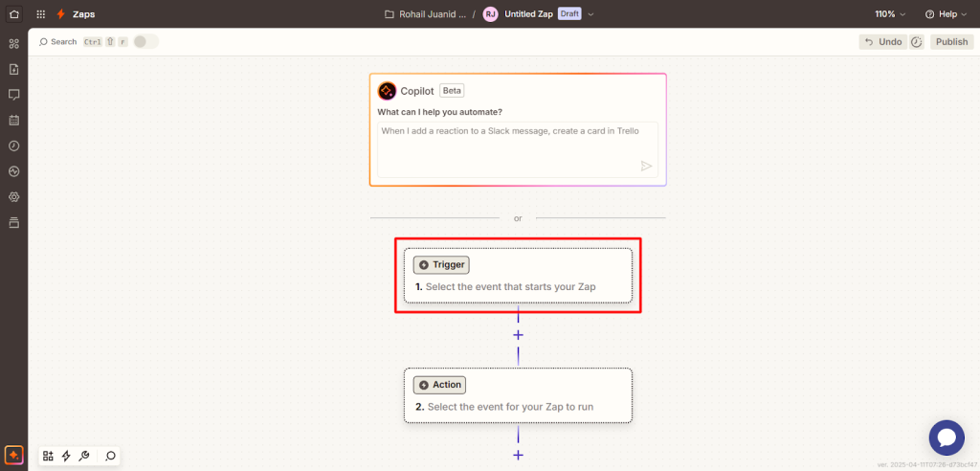This screenshot has height=471, width=980.
Task: Click the plus button between Trigger and Action
Action: [x=518, y=335]
